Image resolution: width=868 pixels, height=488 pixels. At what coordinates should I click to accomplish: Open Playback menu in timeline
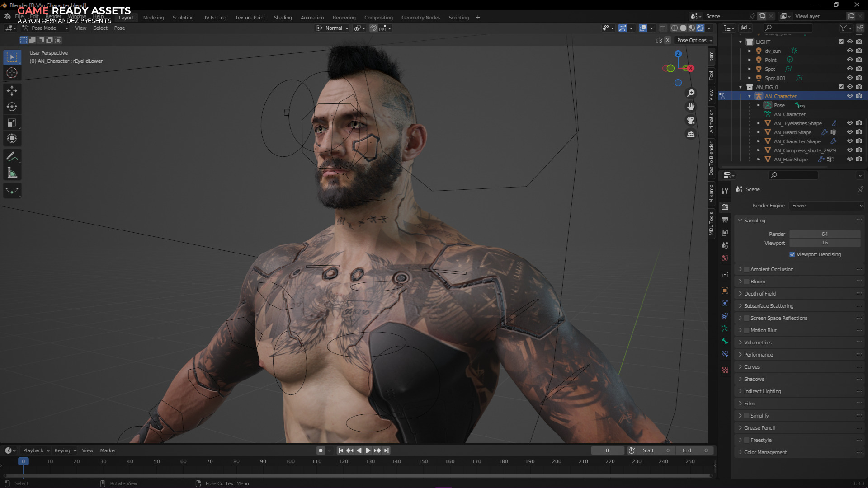(36, 450)
